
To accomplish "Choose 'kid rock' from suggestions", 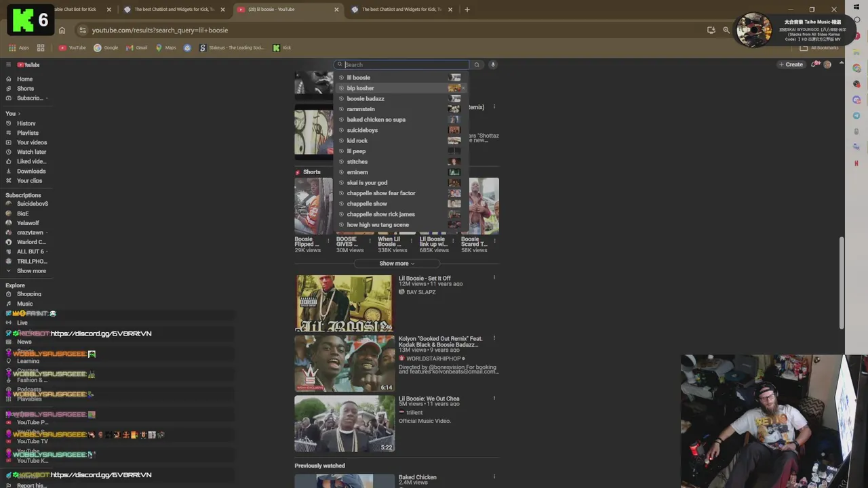I will [x=400, y=141].
